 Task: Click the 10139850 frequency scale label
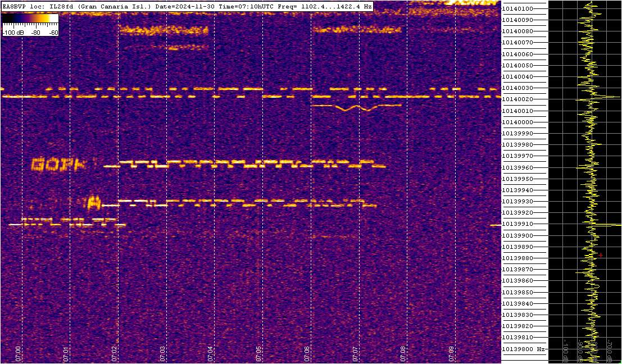(517, 293)
